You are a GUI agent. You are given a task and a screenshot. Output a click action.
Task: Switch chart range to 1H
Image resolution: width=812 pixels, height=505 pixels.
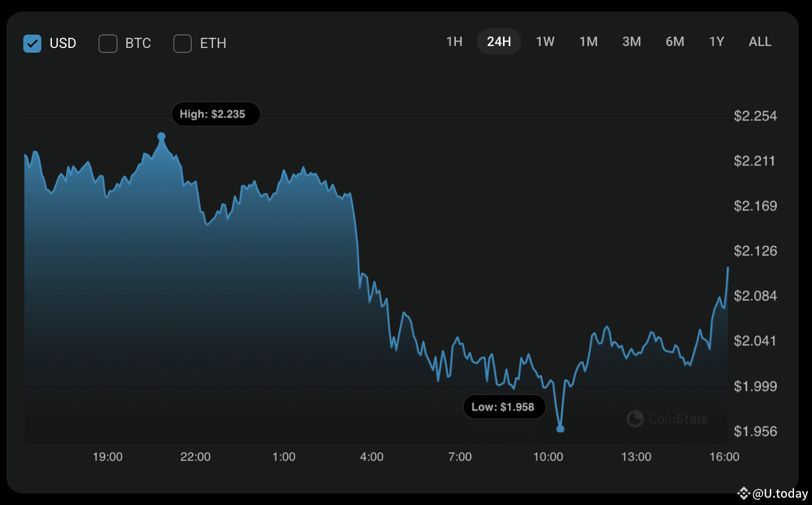(454, 42)
